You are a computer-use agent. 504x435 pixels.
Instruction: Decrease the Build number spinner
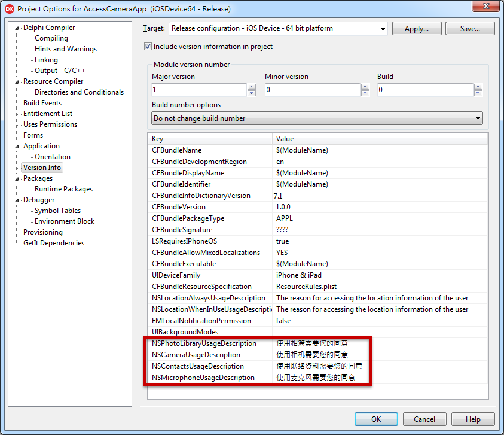click(x=478, y=93)
